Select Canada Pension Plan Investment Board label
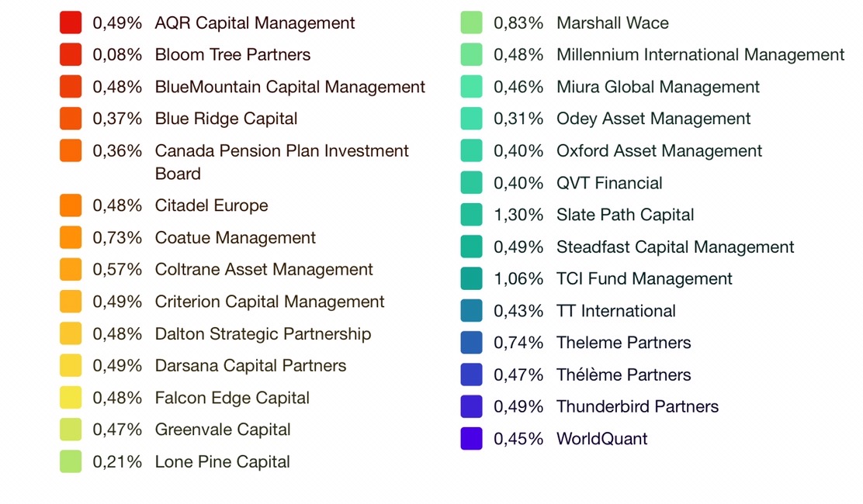Screen dimensions: 863x504 click(282, 161)
